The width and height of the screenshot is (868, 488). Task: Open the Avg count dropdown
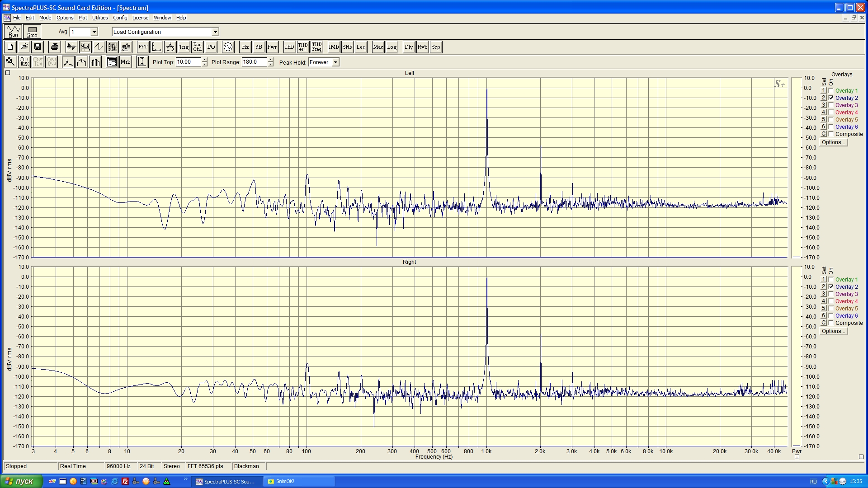pos(94,32)
